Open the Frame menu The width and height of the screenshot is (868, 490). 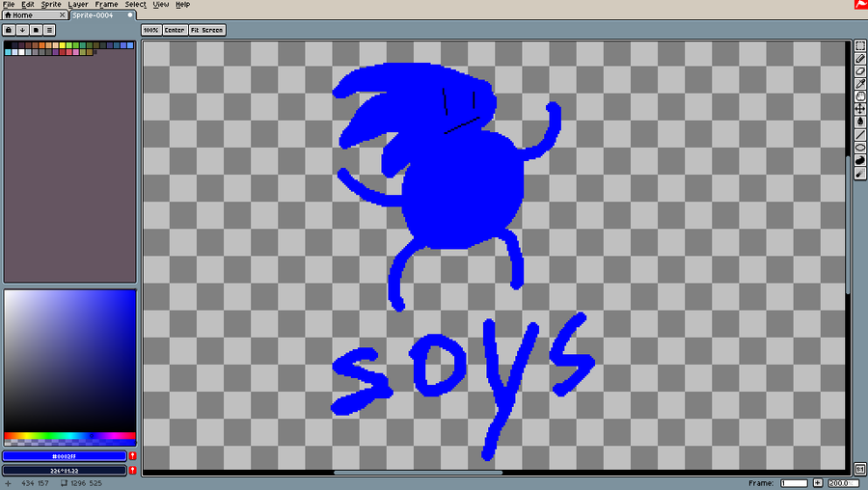[106, 5]
